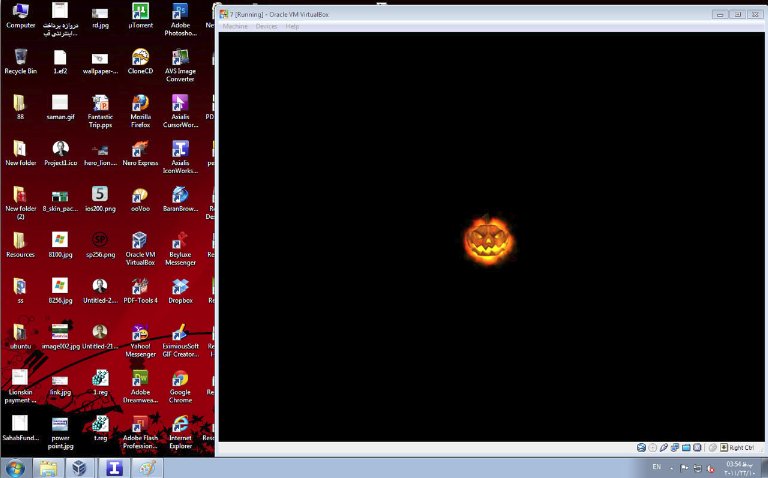The image size is (768, 478).
Task: Select the Adobe Dreamweaver desktop shortcut
Action: point(141,386)
